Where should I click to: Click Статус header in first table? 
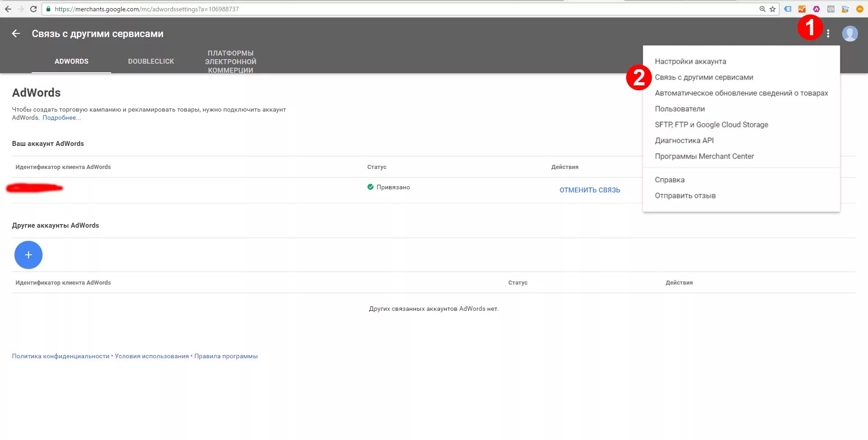377,167
